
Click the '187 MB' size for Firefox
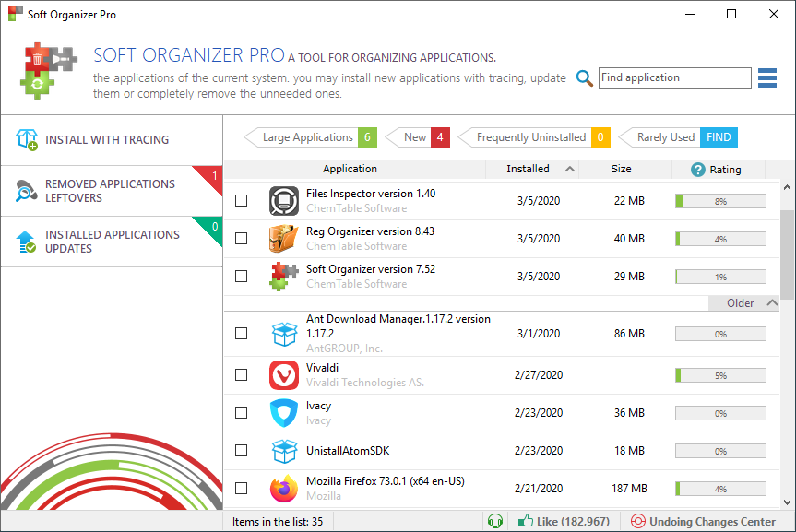629,489
